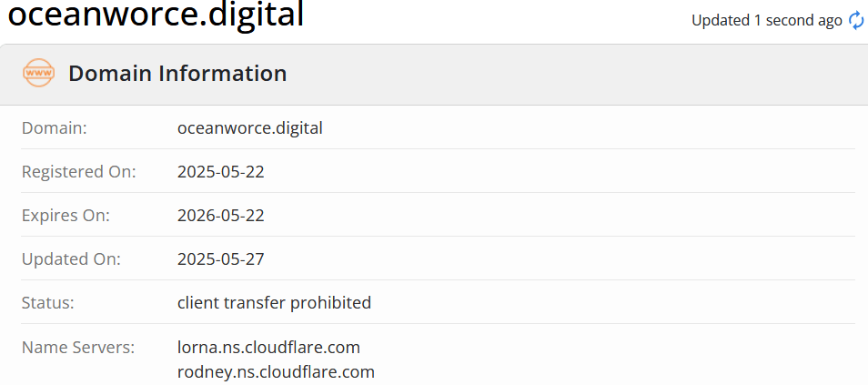Click the gray Domain Information panel header bar
The width and height of the screenshot is (868, 385).
[x=434, y=75]
